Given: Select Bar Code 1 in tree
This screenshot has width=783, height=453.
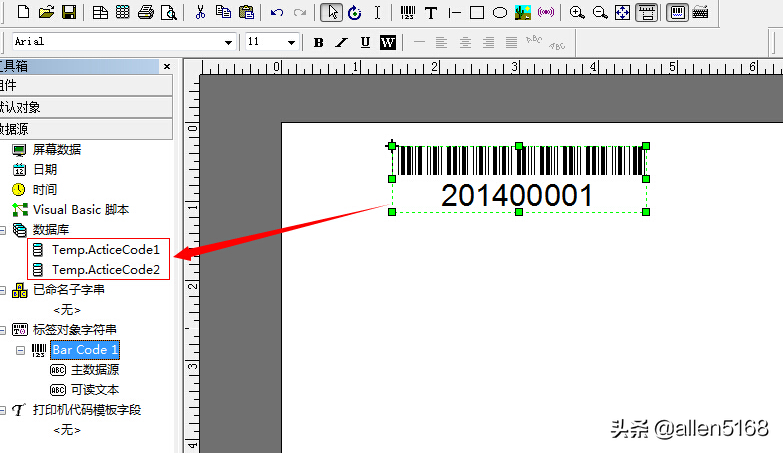Looking at the screenshot, I should click(x=85, y=350).
